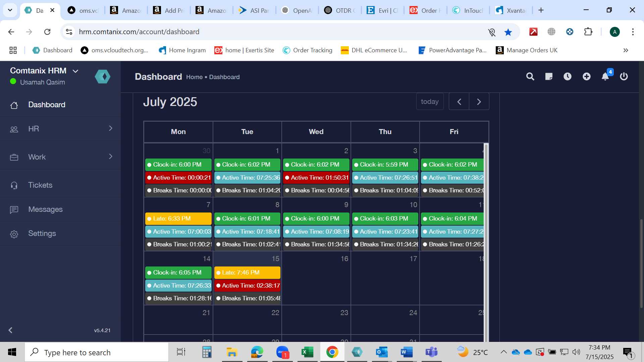Open Word from the taskbar
Viewport: 644px width, 362px height.
[x=407, y=352]
